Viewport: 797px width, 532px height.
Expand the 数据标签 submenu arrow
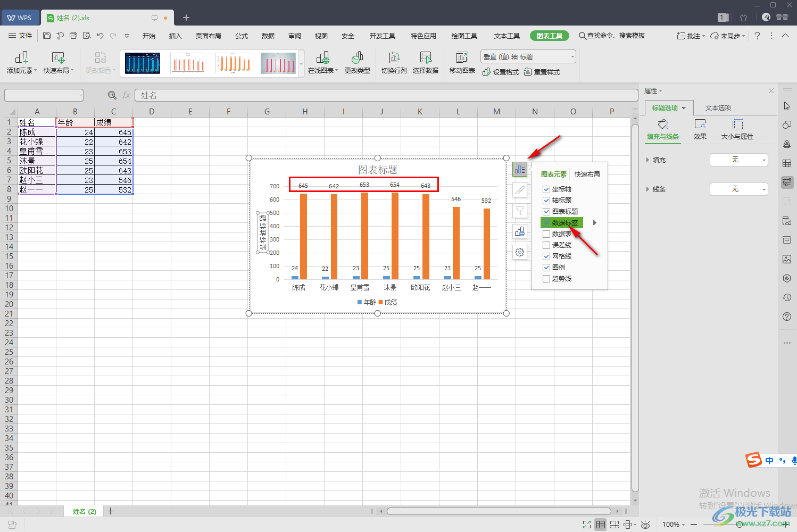[595, 223]
